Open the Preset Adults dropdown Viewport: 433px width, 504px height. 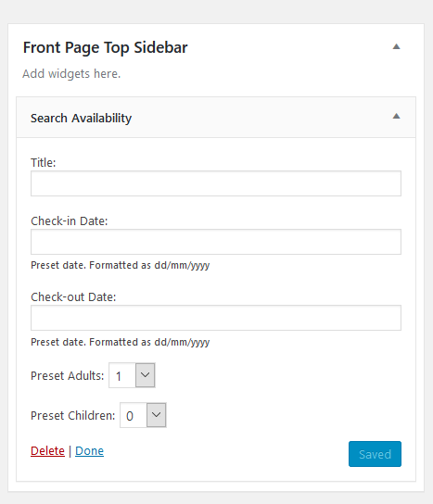point(132,375)
